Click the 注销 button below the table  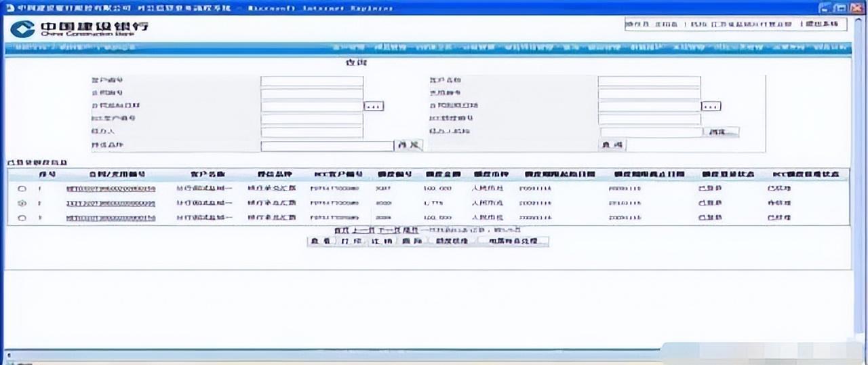[x=382, y=242]
